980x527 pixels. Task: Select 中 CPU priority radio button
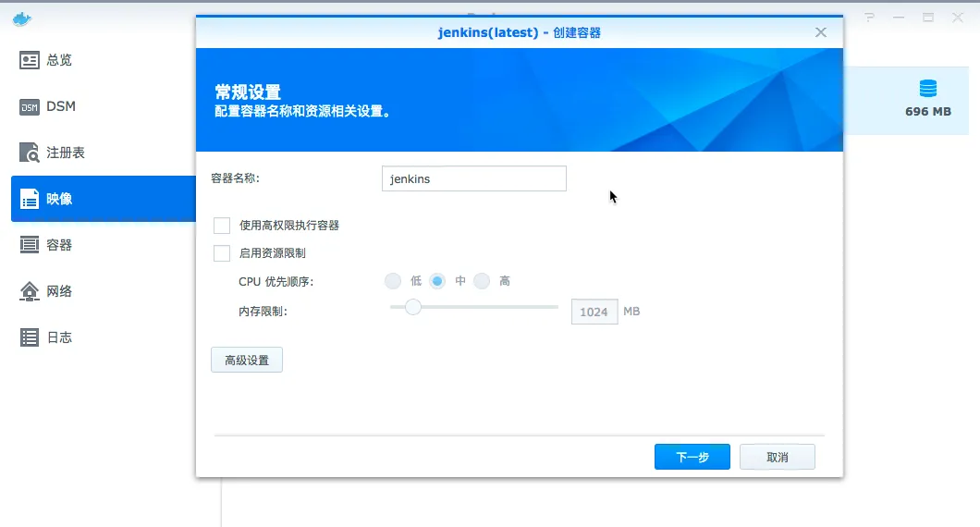click(x=437, y=281)
